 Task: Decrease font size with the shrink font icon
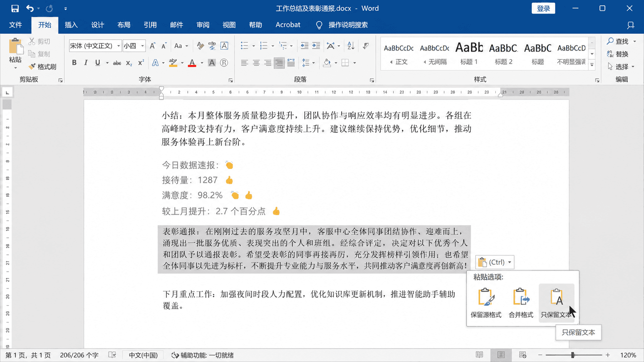point(164,46)
